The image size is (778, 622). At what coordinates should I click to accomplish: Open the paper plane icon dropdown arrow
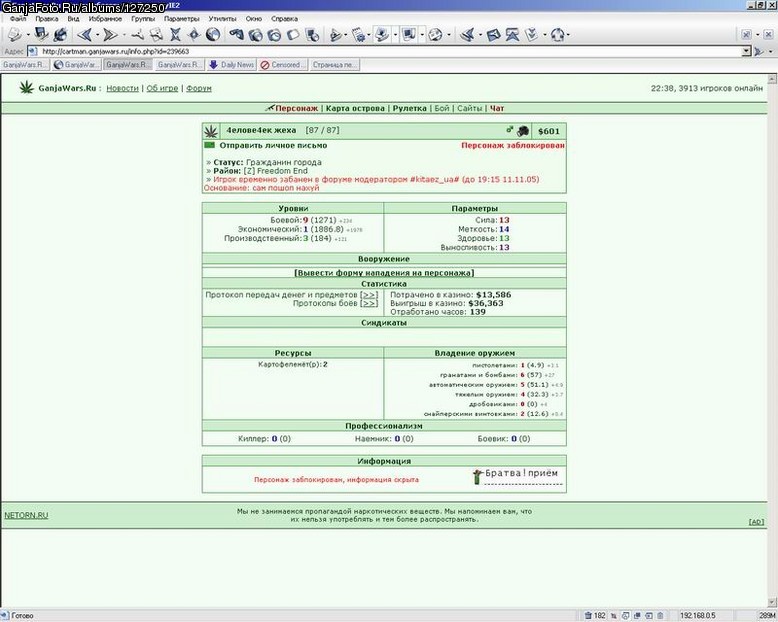pyautogui.click(x=480, y=35)
